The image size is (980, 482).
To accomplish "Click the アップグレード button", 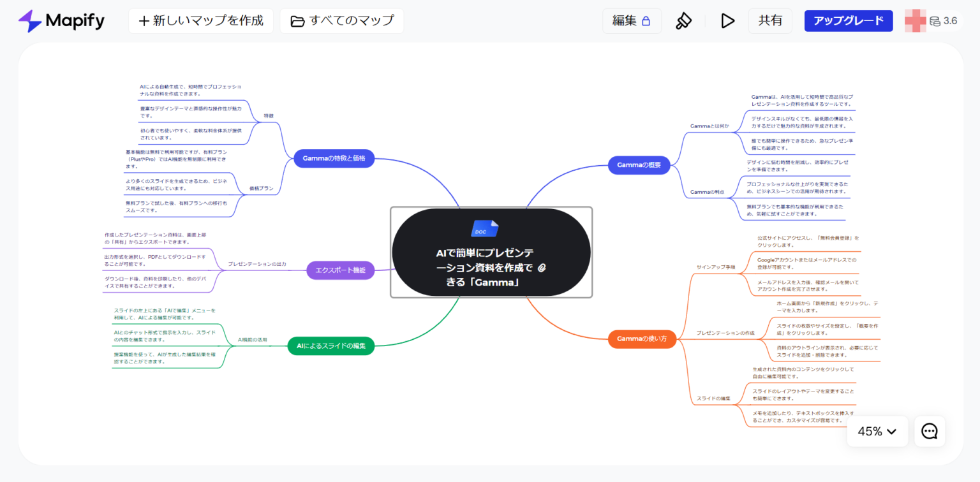I will [849, 20].
